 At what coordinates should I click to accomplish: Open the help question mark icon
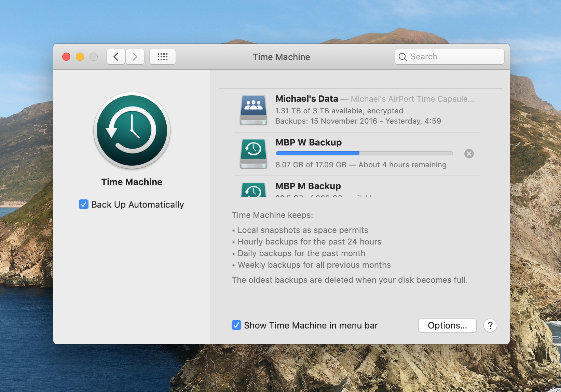[490, 325]
